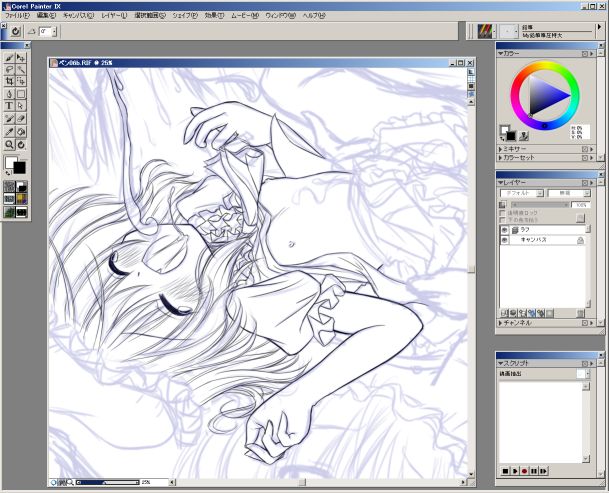609x493 pixels.
Task: Open the レイヤー menu
Action: pos(114,16)
